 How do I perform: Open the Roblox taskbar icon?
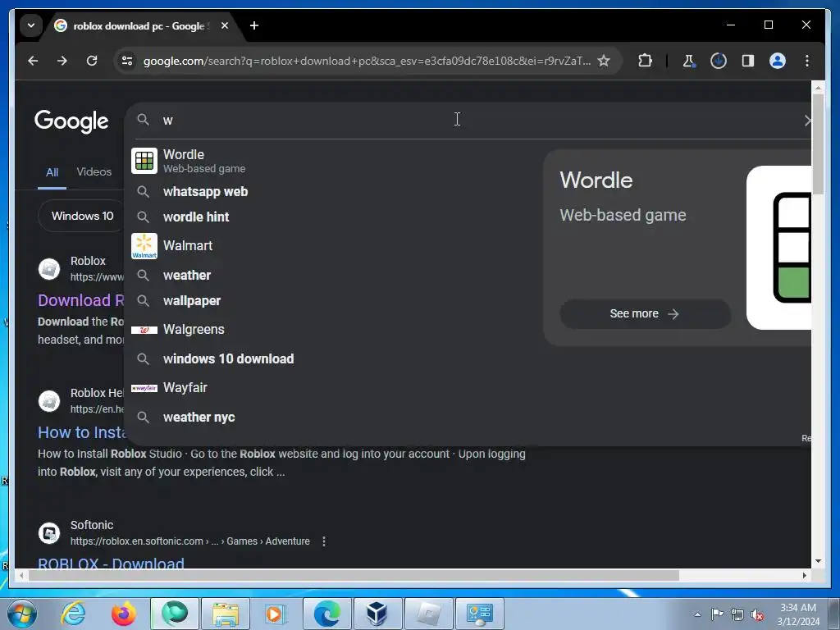point(428,614)
